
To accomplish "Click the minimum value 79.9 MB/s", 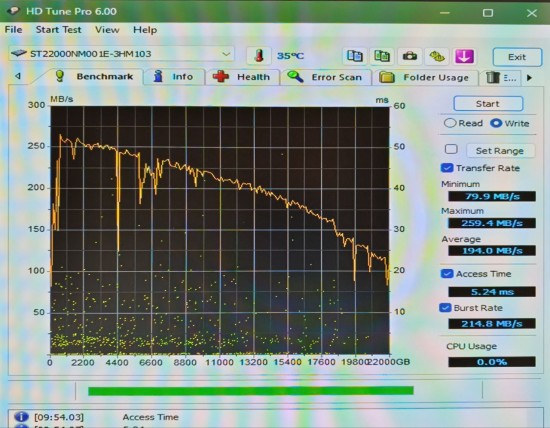I will click(x=492, y=196).
